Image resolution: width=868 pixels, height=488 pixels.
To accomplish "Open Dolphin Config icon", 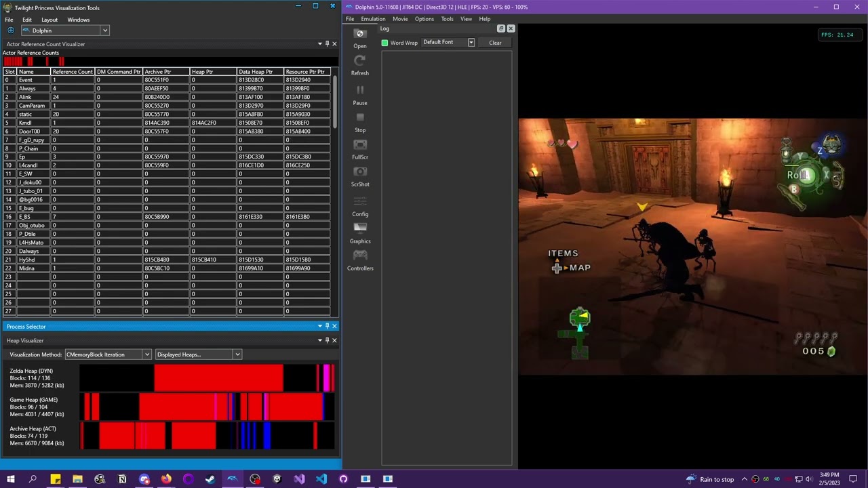I will pyautogui.click(x=360, y=201).
